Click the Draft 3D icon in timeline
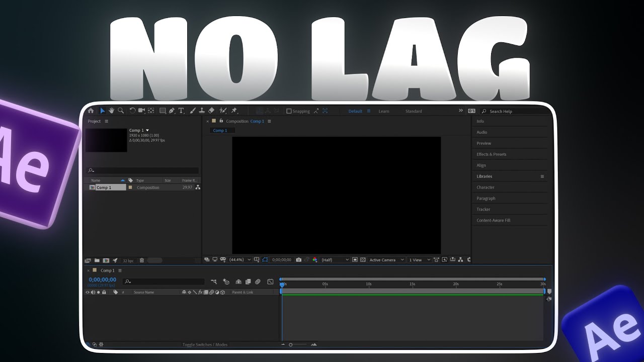 pos(226,282)
